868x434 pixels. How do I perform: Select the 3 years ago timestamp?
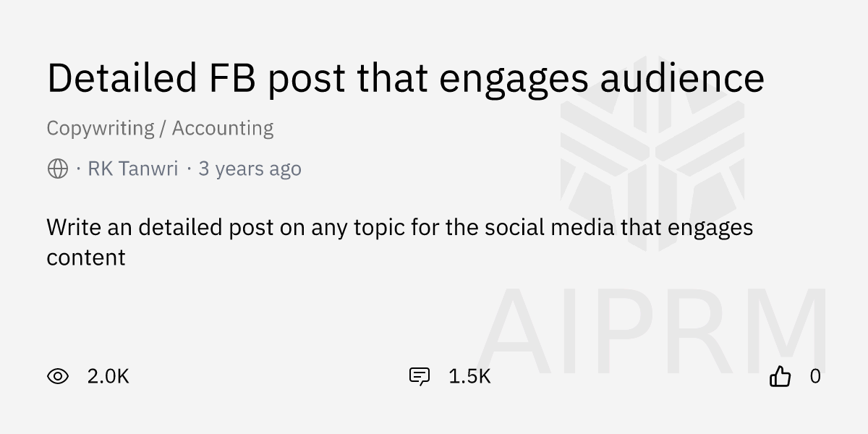250,169
